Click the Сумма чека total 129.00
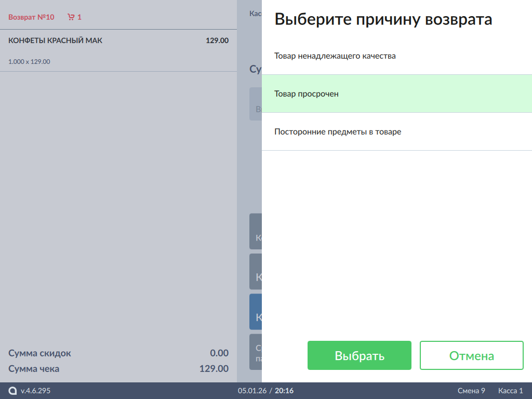Screen dimensions: 532x399 [x=214, y=369]
